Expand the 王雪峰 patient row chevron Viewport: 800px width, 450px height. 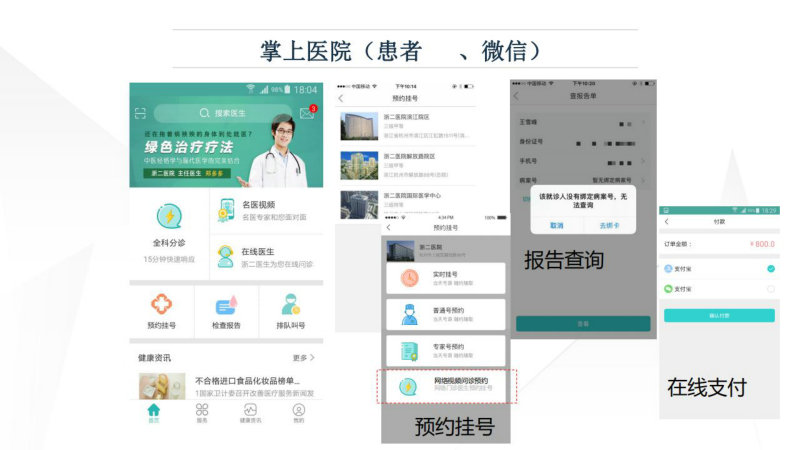click(643, 122)
